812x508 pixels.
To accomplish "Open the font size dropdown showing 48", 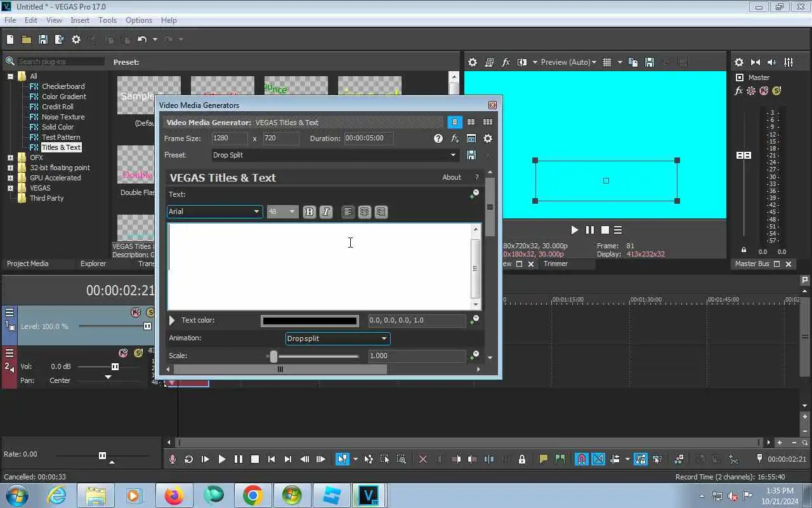I will [282, 211].
